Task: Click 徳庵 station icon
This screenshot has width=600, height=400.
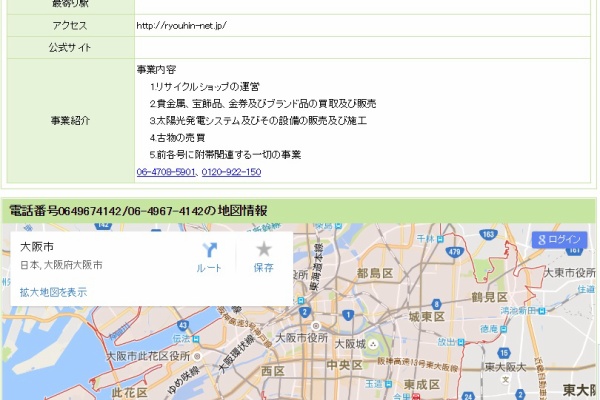Action: pos(504,329)
